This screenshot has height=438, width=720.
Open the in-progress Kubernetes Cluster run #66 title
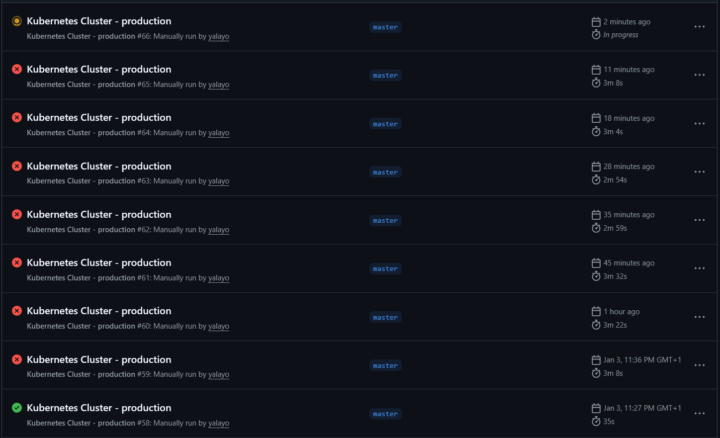tap(99, 21)
